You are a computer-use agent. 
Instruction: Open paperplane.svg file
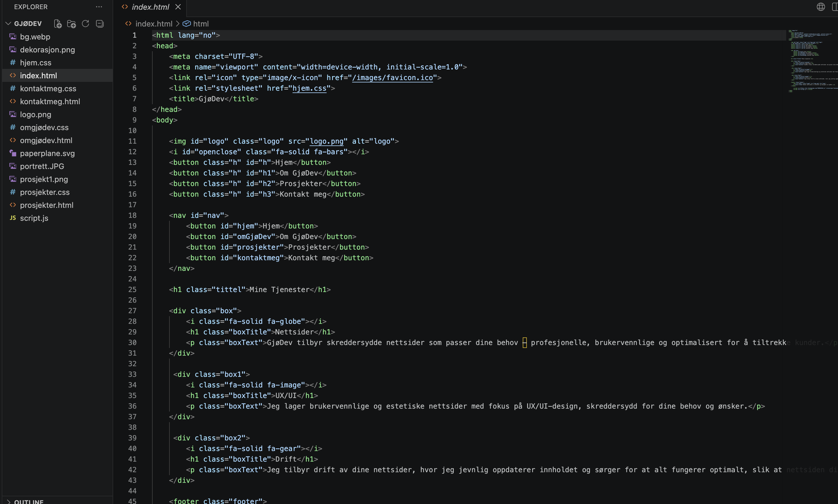pyautogui.click(x=57, y=153)
